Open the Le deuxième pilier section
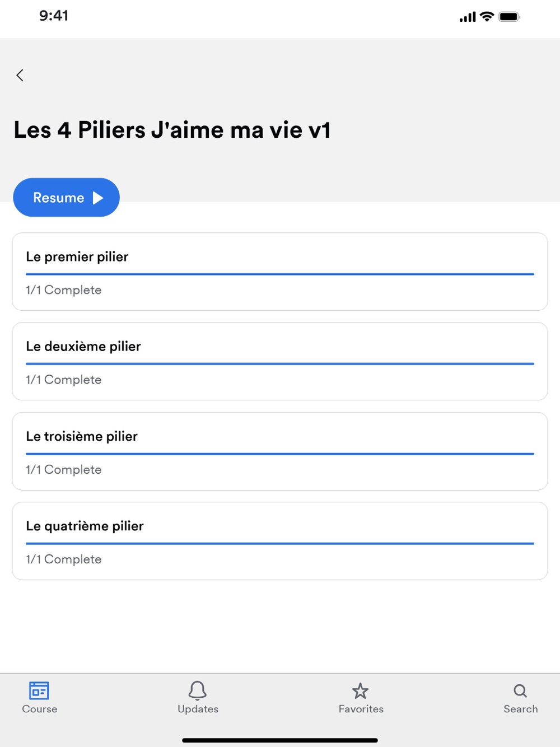This screenshot has height=747, width=560. (x=280, y=361)
